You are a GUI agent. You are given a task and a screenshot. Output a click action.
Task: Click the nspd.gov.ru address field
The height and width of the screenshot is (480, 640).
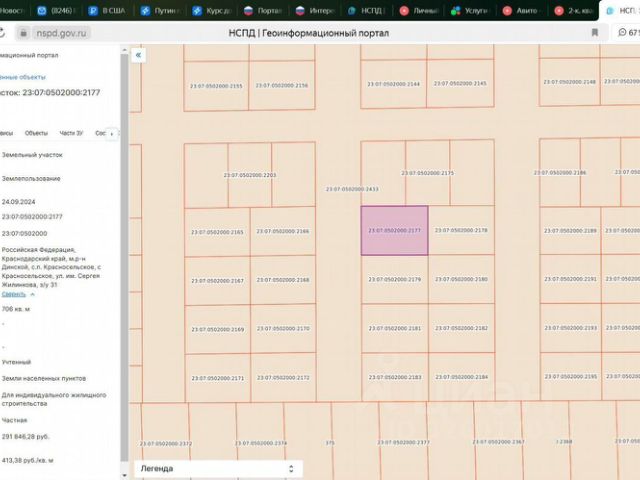point(61,33)
